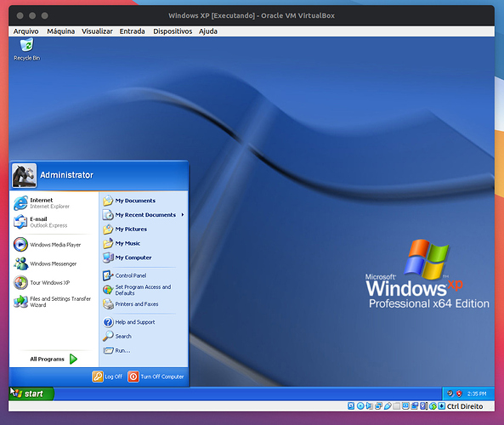Open the Máquina menu

pyautogui.click(x=60, y=31)
